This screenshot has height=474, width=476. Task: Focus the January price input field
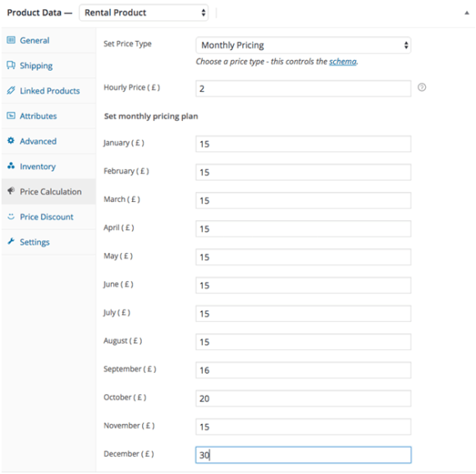coord(304,144)
